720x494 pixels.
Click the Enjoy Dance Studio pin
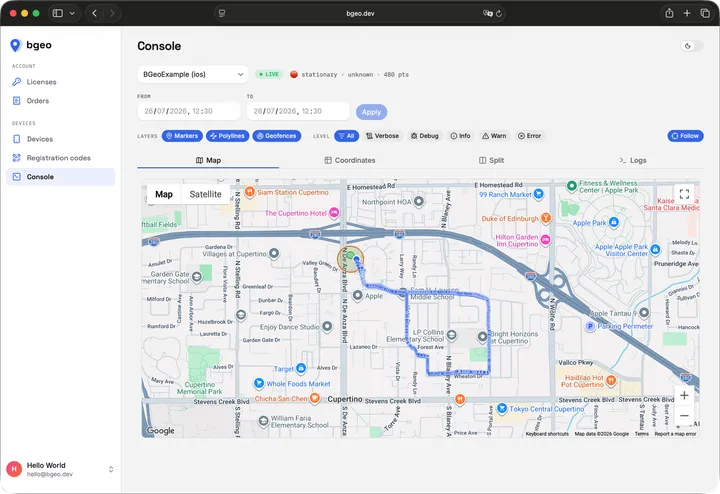(327, 326)
